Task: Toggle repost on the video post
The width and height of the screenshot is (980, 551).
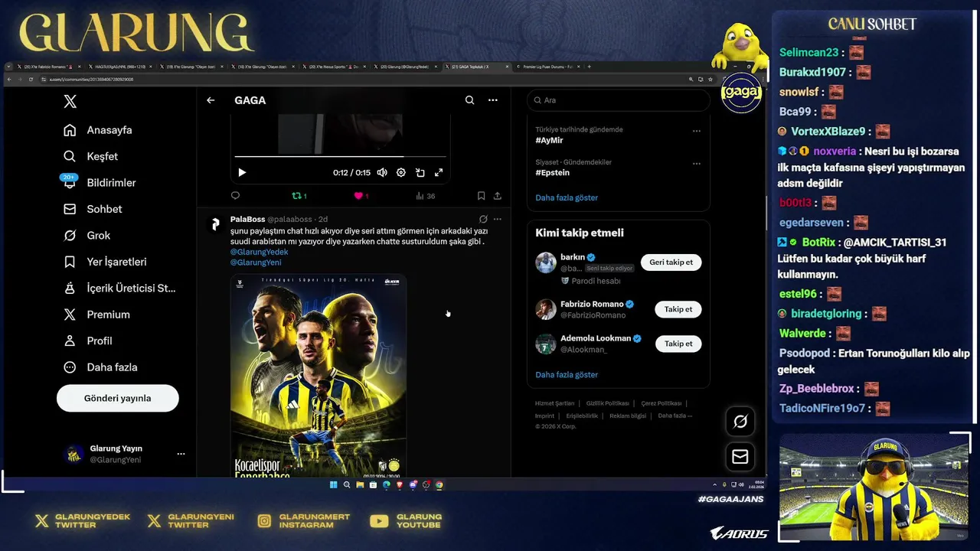Action: pyautogui.click(x=299, y=196)
